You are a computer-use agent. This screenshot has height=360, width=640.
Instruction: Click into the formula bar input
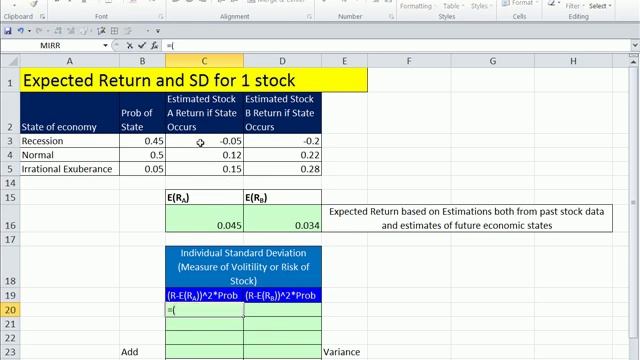tap(396, 46)
